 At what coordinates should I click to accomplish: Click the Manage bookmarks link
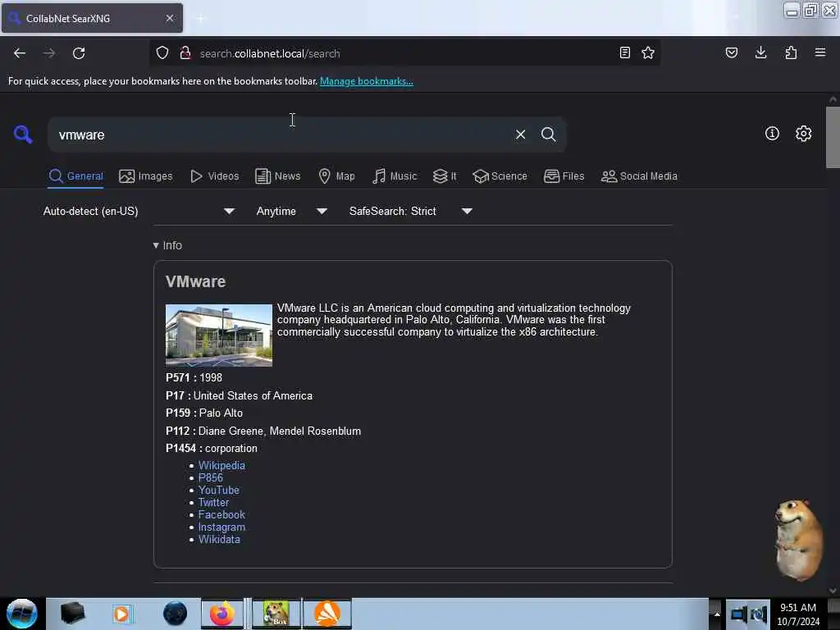tap(367, 81)
